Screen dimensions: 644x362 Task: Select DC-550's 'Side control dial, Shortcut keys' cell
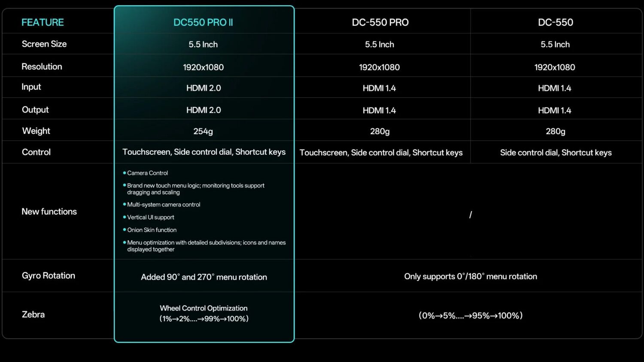pos(556,153)
